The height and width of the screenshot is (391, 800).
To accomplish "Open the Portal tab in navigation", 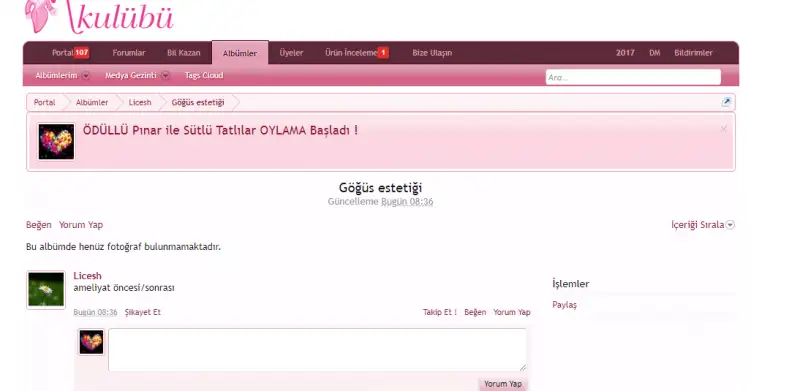I will point(63,53).
